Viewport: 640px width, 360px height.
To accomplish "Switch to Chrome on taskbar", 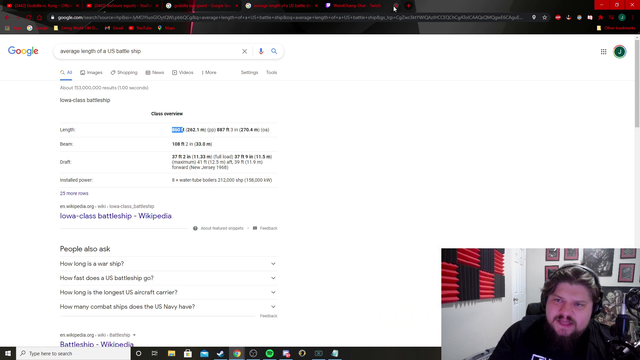I will (237, 353).
